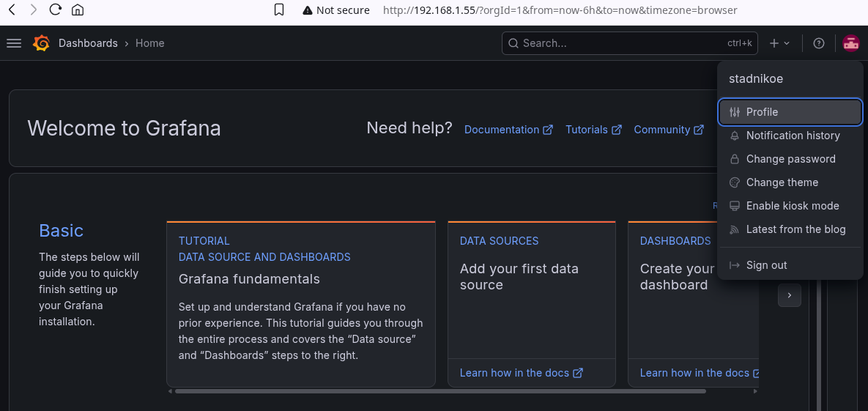This screenshot has height=411, width=868.
Task: Go forward using browser forward arrow
Action: pyautogui.click(x=34, y=10)
